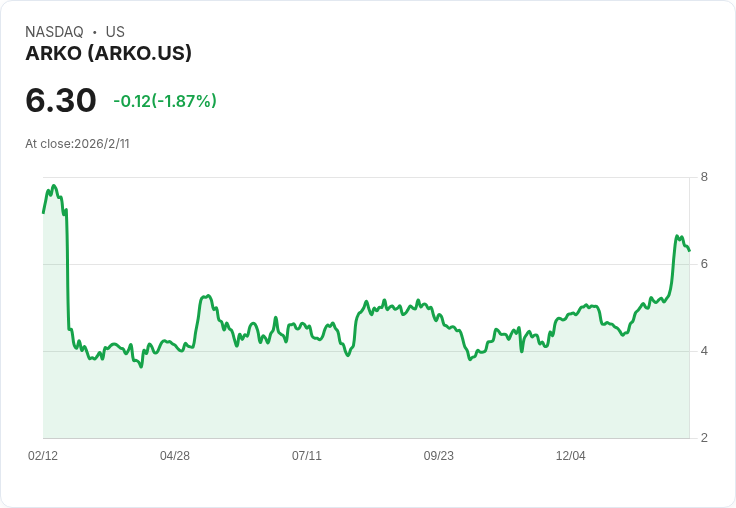Click the 02/12 date axis label
Viewport: 736px width, 508px height.
tap(43, 456)
